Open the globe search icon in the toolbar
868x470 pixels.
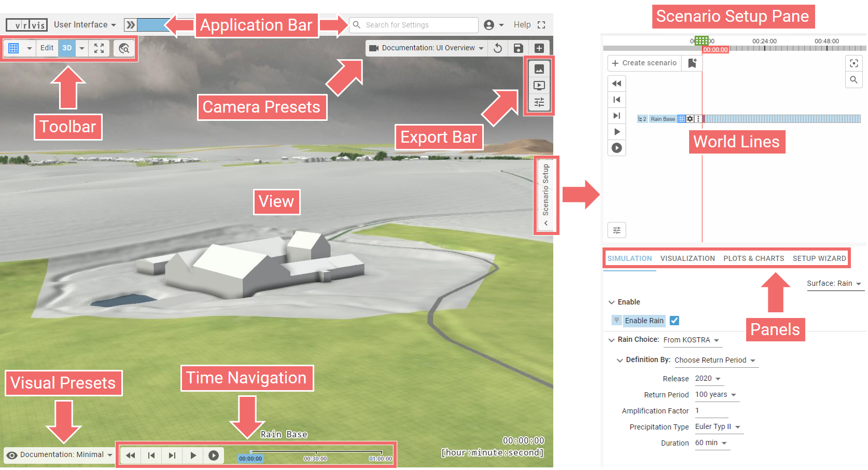coord(124,48)
